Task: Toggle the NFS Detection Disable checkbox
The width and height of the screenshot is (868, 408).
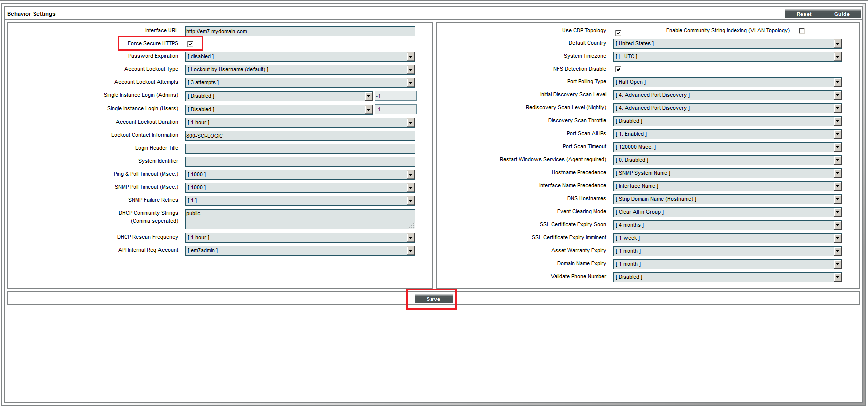Action: click(618, 69)
